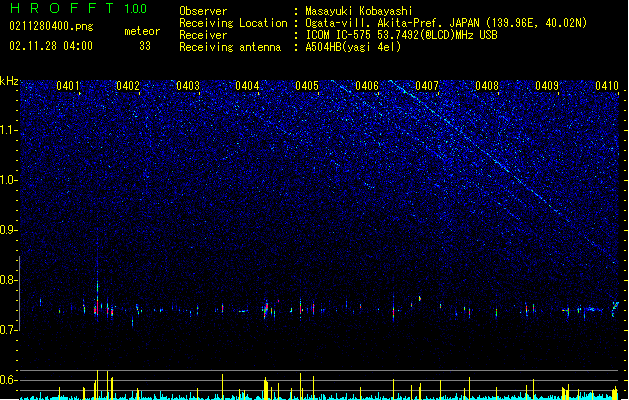Click the kHz axis unit label
Screen dimensions: 629x400
click(9, 81)
